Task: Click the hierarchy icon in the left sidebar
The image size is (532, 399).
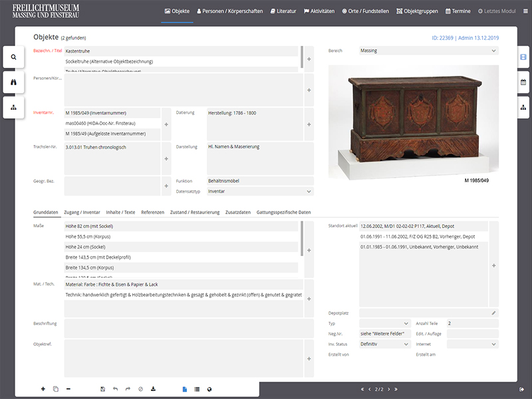Action: (x=13, y=107)
